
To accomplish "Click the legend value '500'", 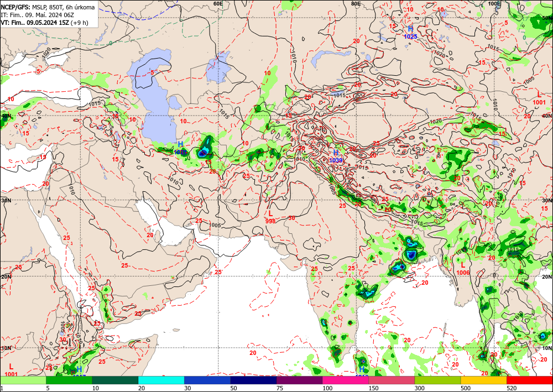I will pyautogui.click(x=466, y=388).
